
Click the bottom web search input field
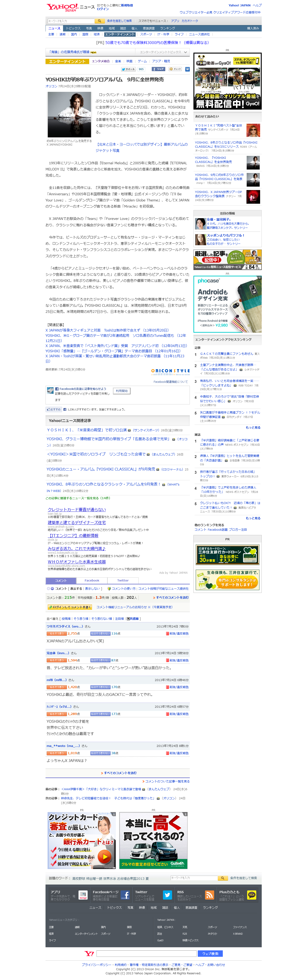[146, 954]
